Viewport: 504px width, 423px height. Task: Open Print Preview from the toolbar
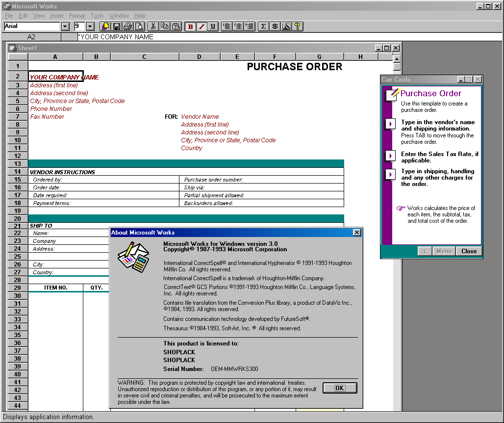click(x=140, y=26)
